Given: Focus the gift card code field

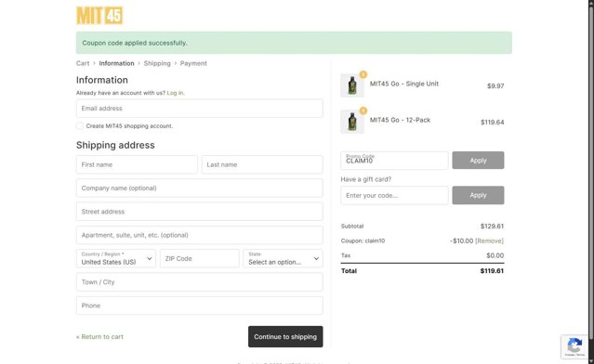Looking at the screenshot, I should pos(394,195).
